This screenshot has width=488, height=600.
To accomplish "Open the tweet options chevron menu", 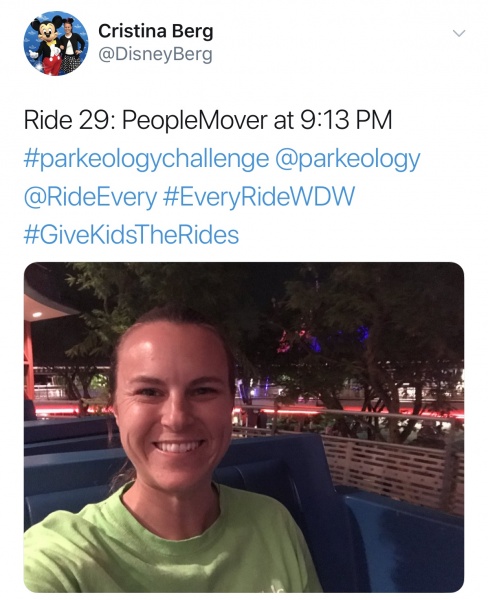I will click(x=459, y=33).
